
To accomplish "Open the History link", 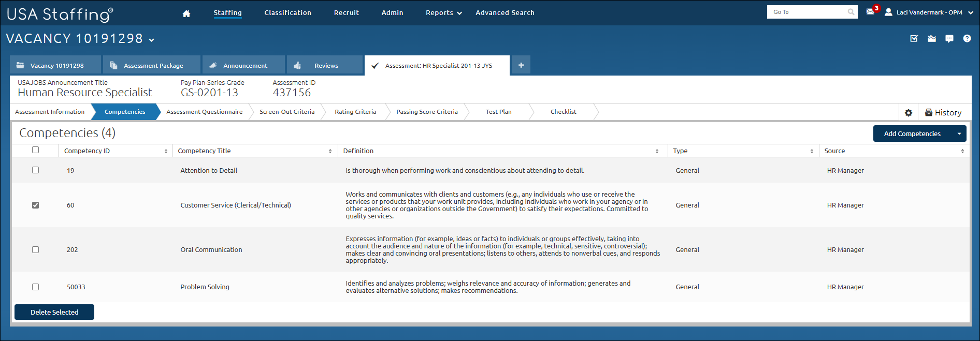I will coord(943,112).
